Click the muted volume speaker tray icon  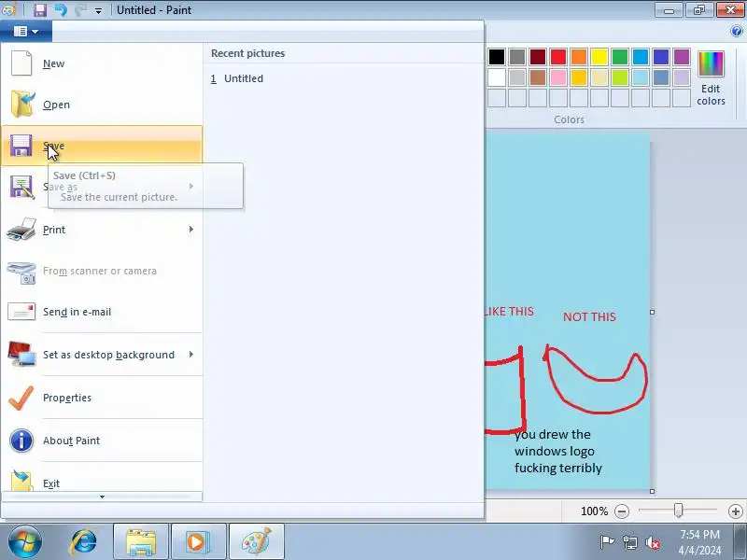tap(652, 542)
